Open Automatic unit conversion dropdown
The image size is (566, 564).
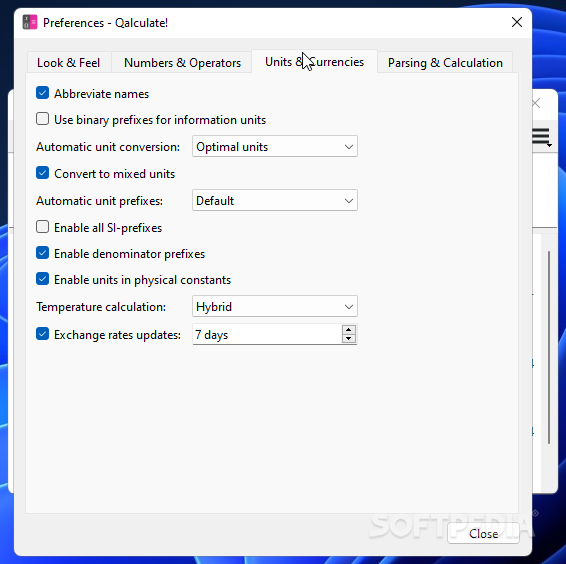(x=275, y=146)
